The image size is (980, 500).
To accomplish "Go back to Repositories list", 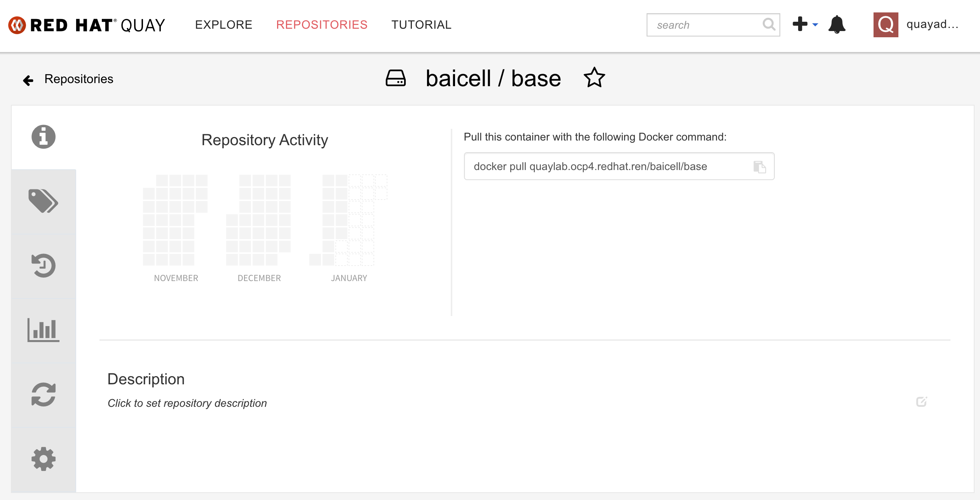I will coord(69,79).
